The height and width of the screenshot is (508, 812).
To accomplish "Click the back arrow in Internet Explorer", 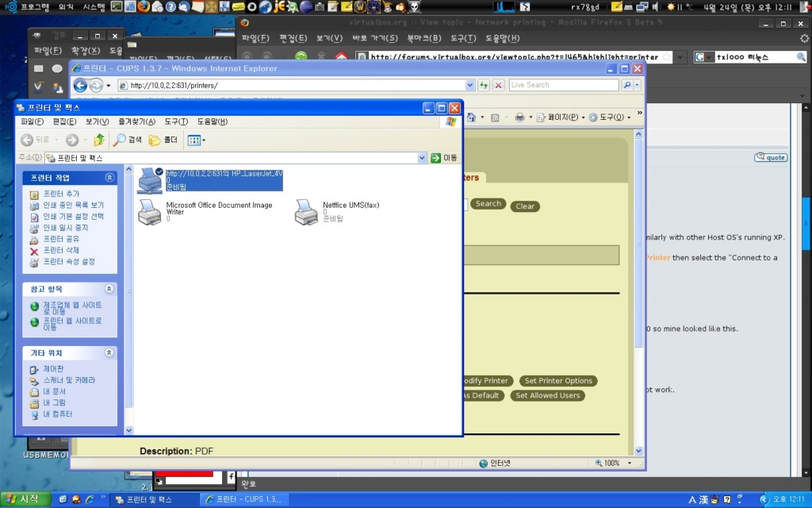I will (80, 86).
